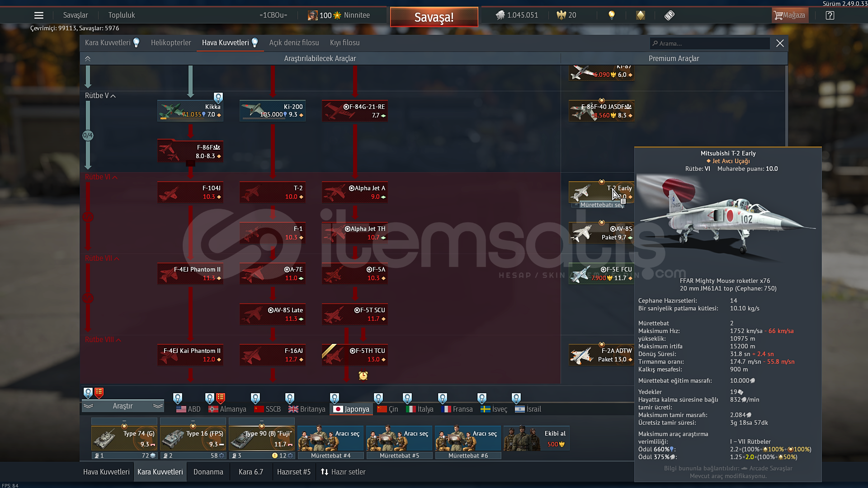Image resolution: width=868 pixels, height=488 pixels.
Task: Click the Golden Eagles balance 20
Action: pyautogui.click(x=566, y=15)
